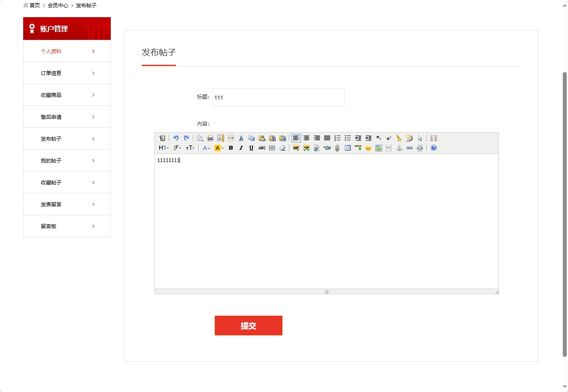Insert an anchor with the anchor icon

point(399,148)
